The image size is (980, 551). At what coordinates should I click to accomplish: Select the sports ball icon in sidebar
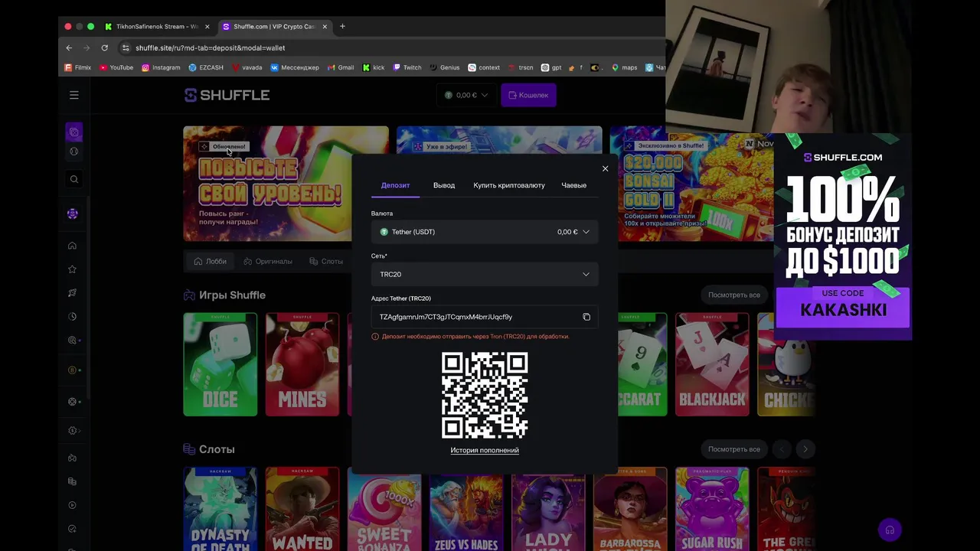tap(73, 152)
